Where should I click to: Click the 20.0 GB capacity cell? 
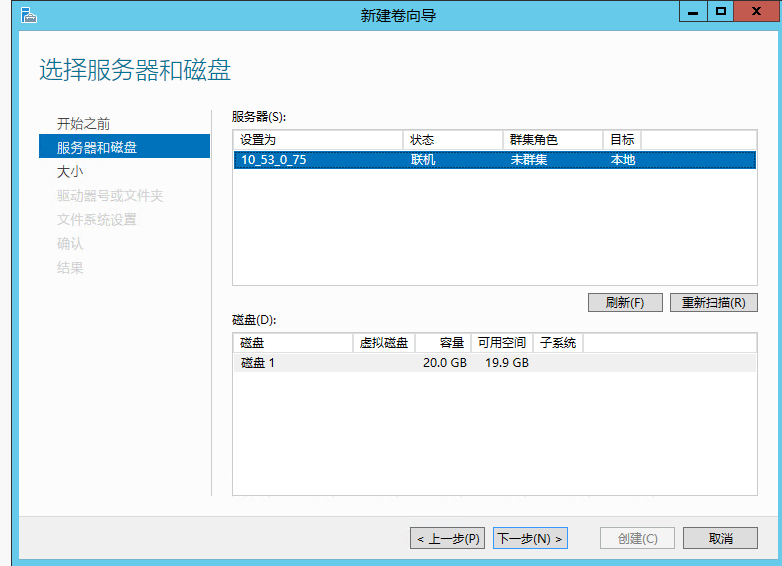pos(445,363)
